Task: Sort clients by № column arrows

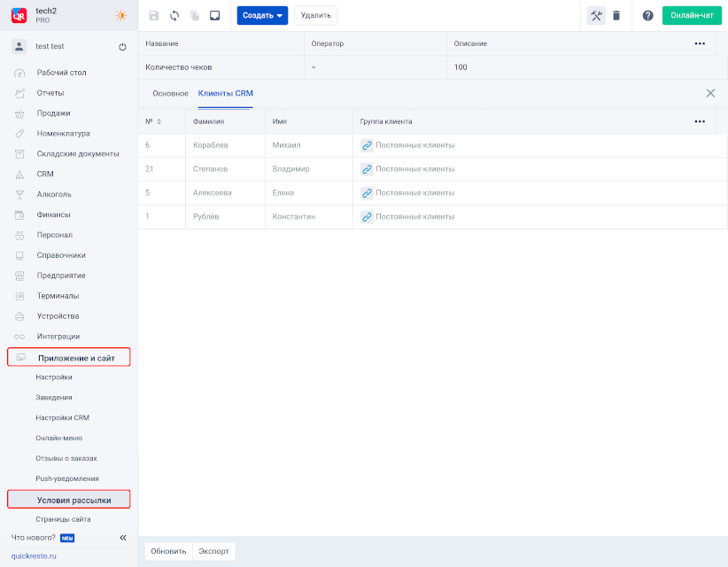Action: 159,121
